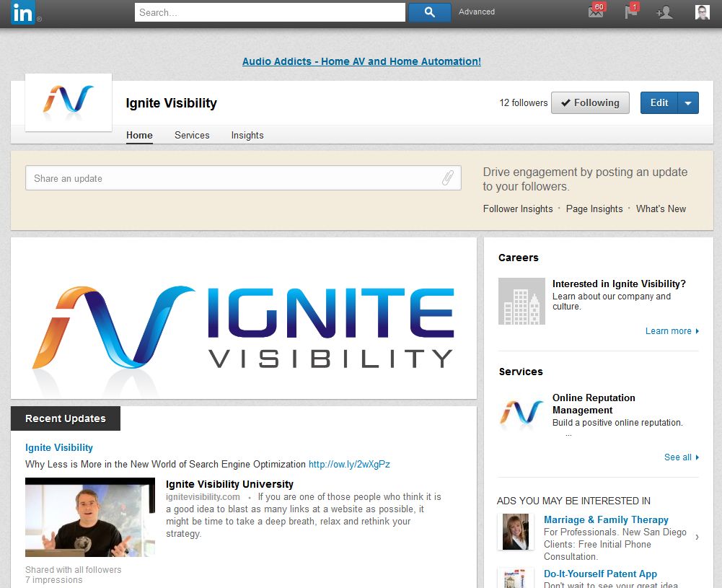The width and height of the screenshot is (722, 588).
Task: Click the ignitevisibility.com source link
Action: 203,497
